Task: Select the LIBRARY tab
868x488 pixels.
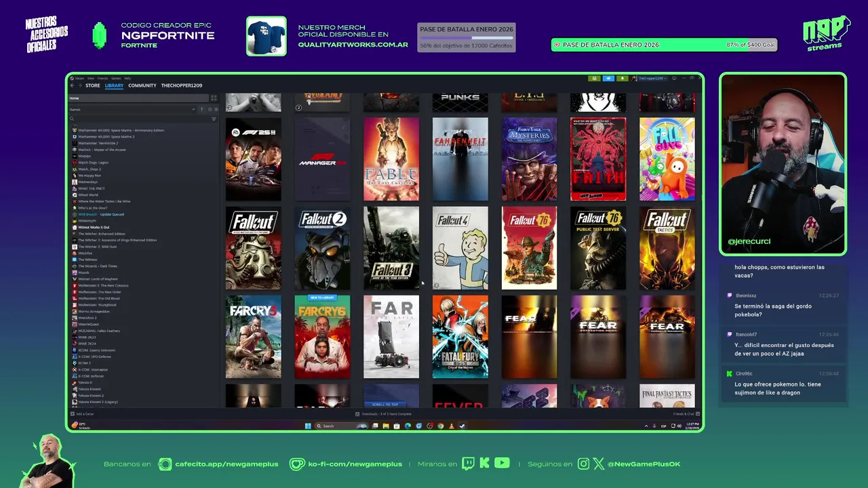Action: point(114,85)
